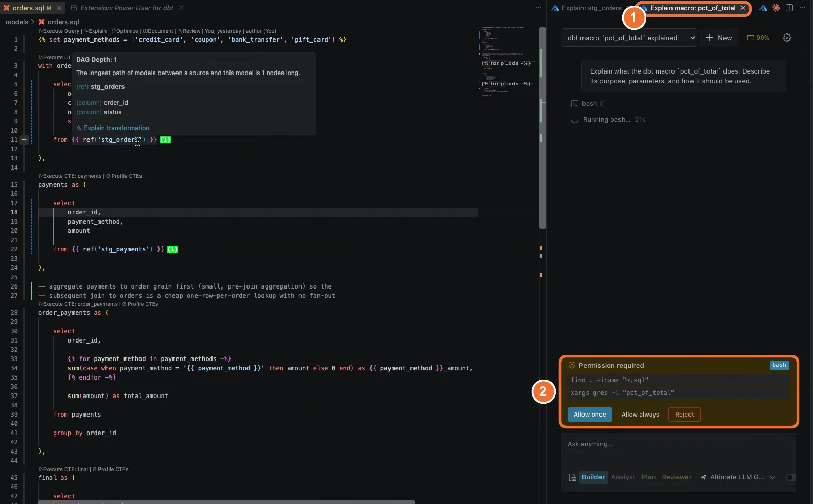
Task: Switch to Extension: Power User for dbt tab
Action: tap(127, 8)
